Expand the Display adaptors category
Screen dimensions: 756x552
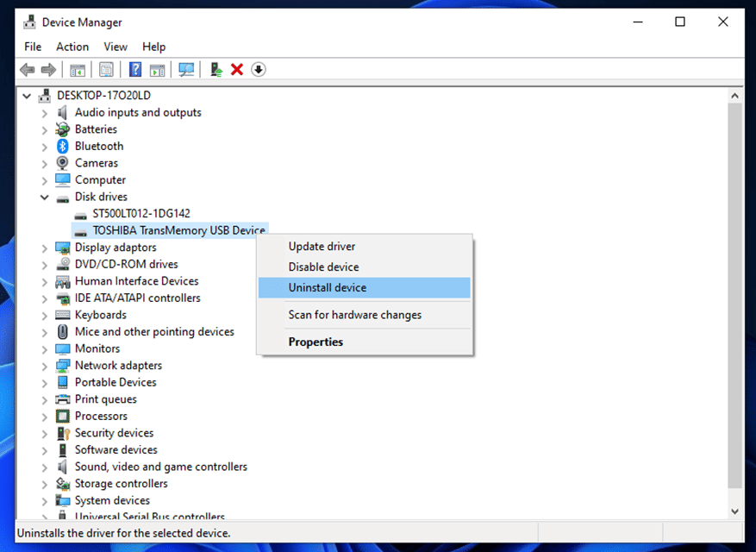tap(45, 248)
